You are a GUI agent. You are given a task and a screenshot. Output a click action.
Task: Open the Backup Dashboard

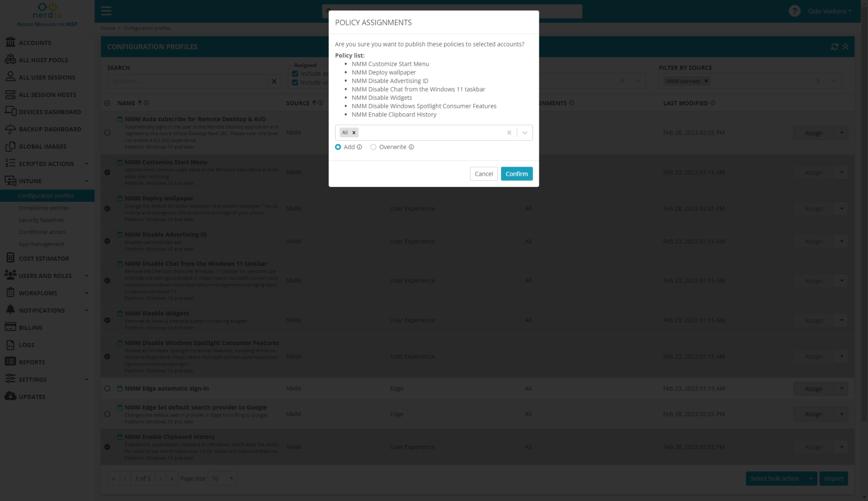(50, 129)
